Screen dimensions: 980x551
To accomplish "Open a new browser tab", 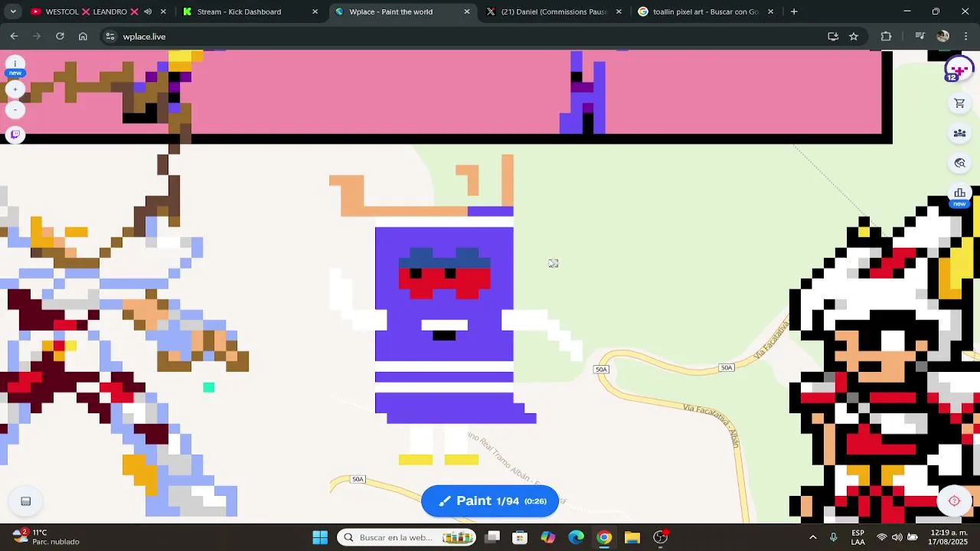I will tap(794, 11).
